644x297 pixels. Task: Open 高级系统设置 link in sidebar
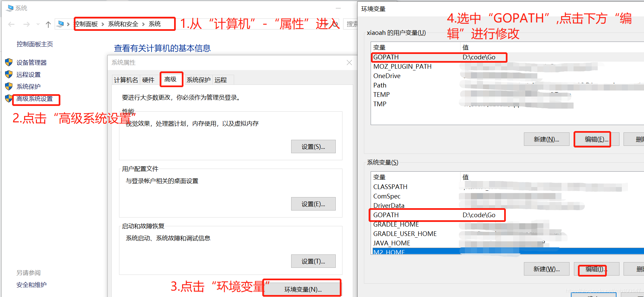click(35, 99)
